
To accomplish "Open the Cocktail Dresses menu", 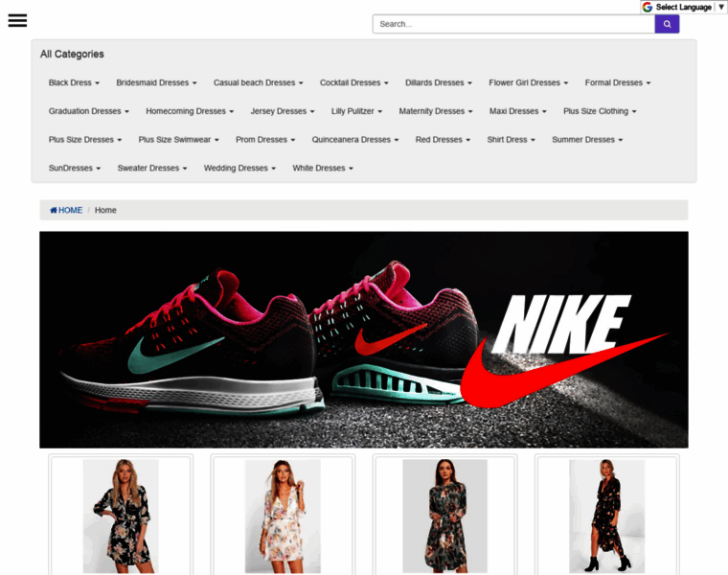I will point(353,82).
